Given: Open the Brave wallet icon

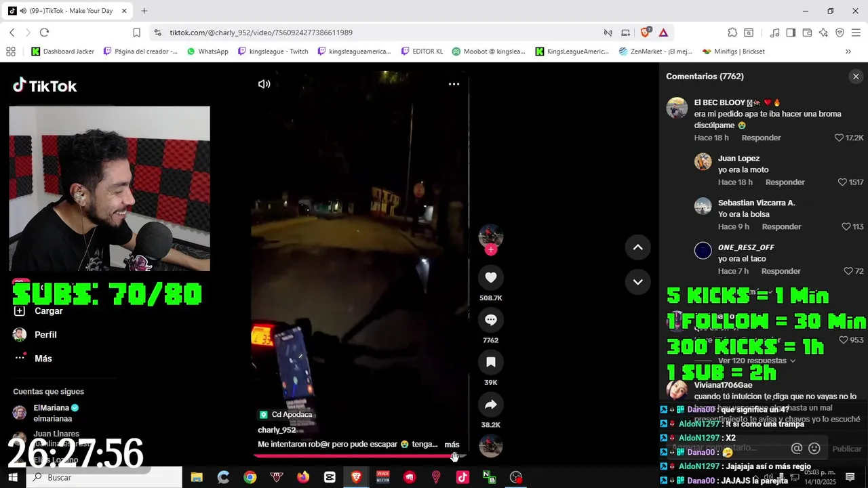Looking at the screenshot, I should (x=807, y=33).
